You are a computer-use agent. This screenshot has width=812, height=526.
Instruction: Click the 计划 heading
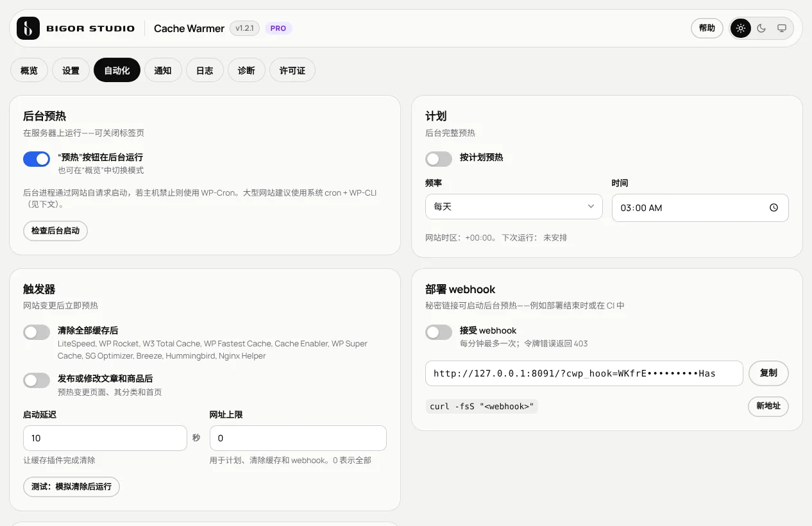436,116
